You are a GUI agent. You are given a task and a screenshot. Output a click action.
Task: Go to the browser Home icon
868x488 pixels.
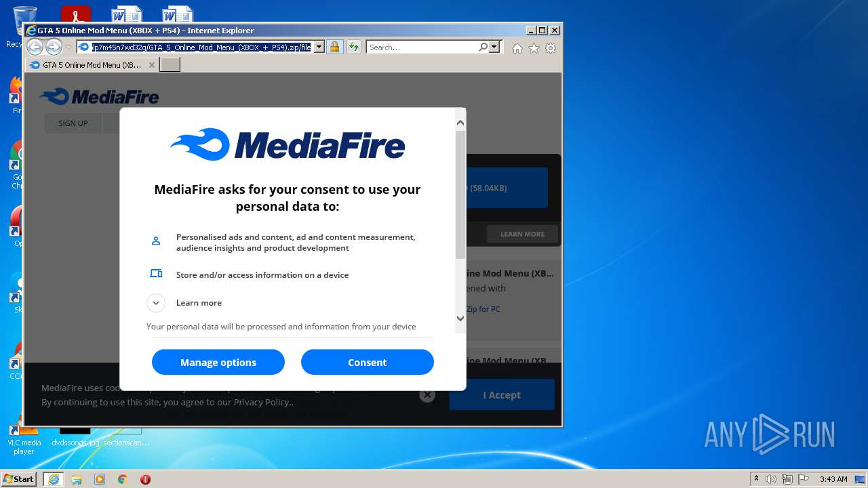tap(517, 48)
